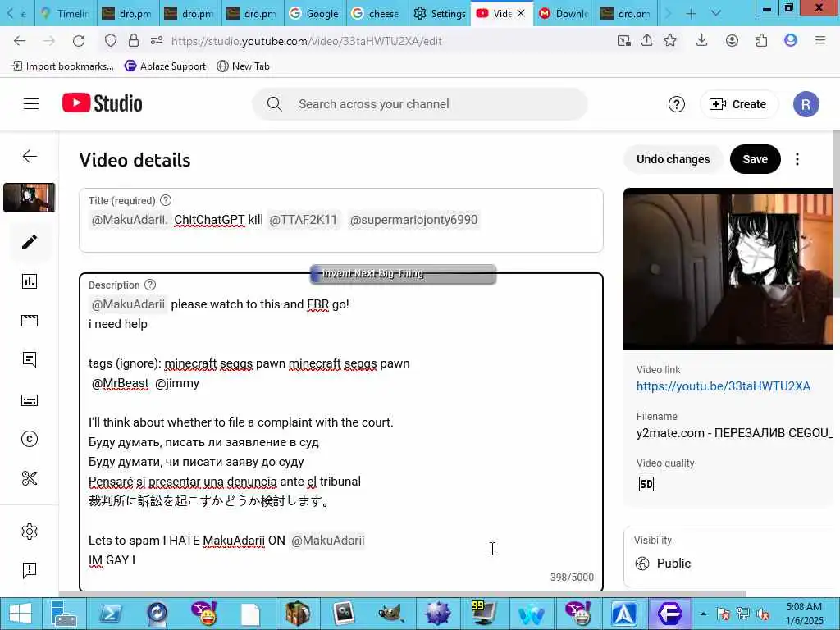Click the site padlock icon

click(x=134, y=41)
